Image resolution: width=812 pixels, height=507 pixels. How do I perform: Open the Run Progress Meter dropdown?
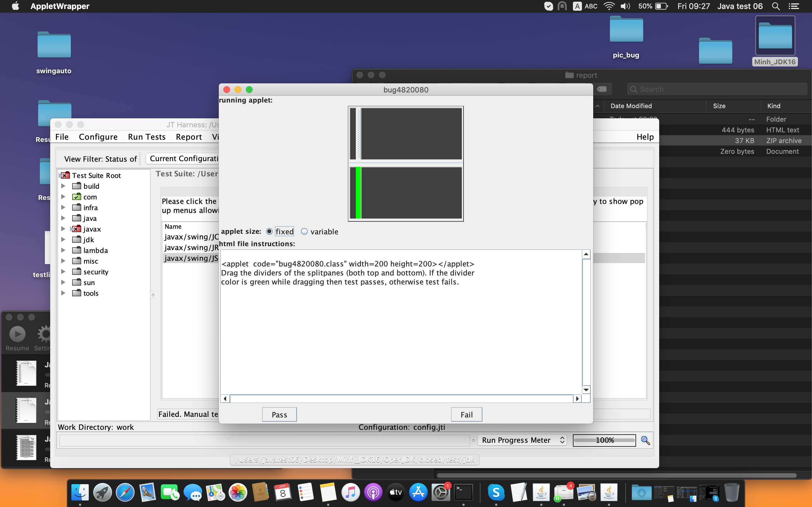[522, 440]
